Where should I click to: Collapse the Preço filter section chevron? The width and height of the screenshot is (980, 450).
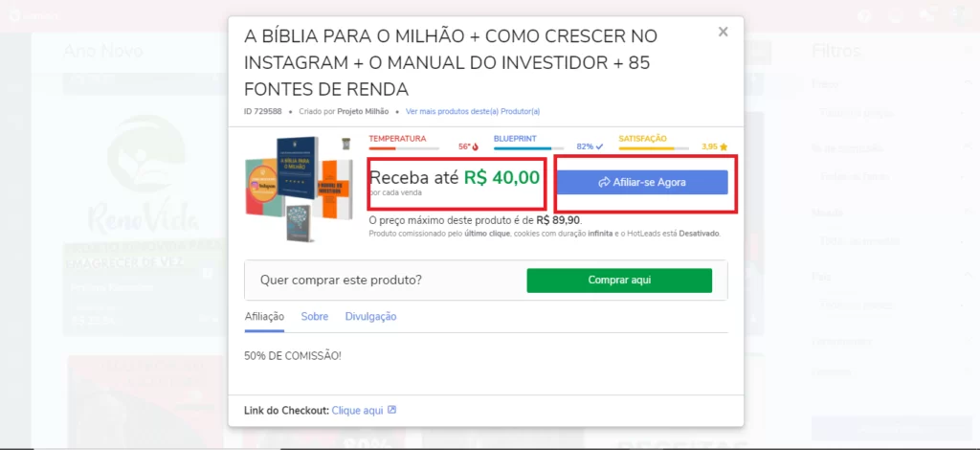(x=968, y=82)
